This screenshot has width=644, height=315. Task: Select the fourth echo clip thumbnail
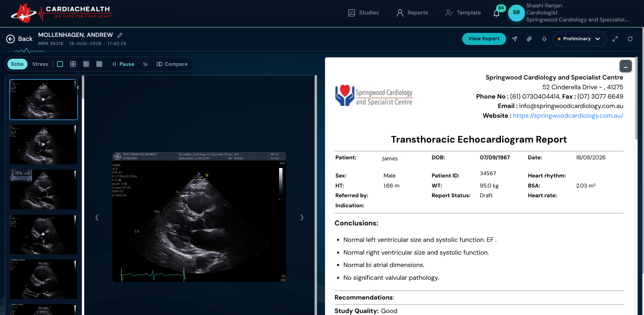click(x=44, y=234)
